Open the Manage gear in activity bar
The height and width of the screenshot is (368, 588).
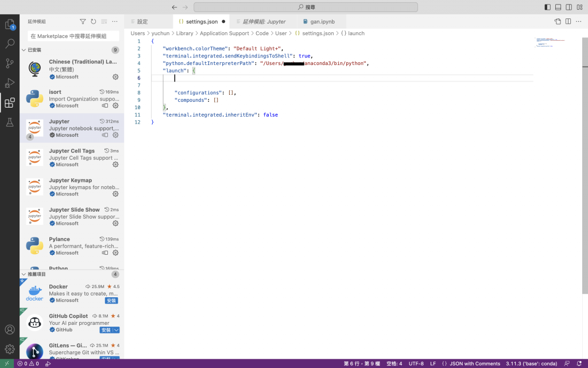click(x=10, y=349)
